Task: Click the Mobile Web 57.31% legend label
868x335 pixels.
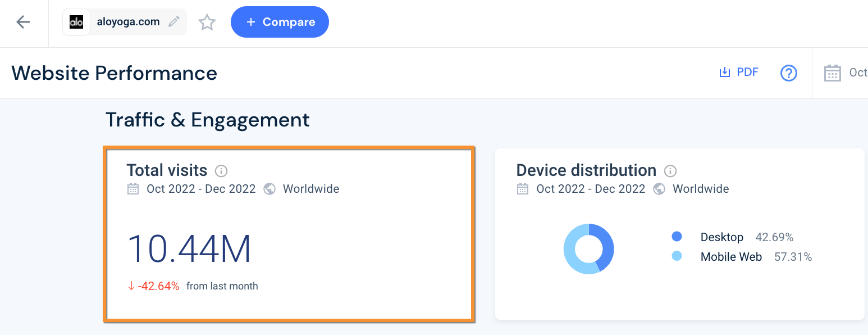Action: tap(756, 257)
